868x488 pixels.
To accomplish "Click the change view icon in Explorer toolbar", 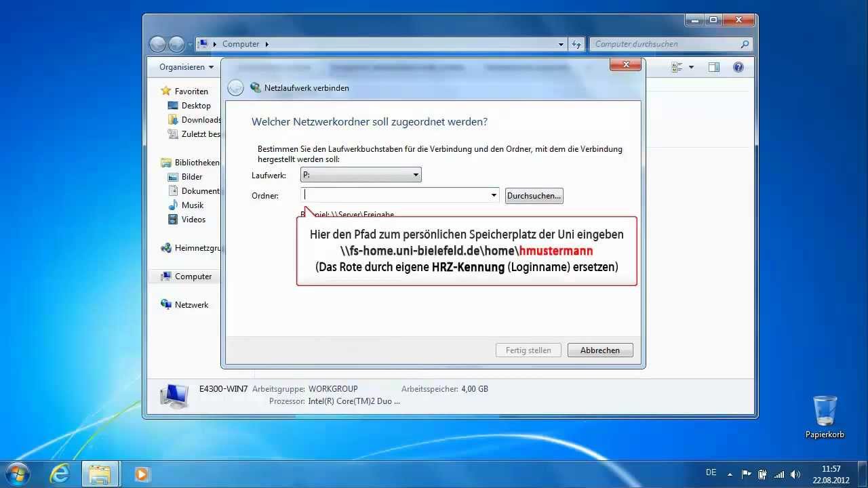I will click(x=677, y=67).
